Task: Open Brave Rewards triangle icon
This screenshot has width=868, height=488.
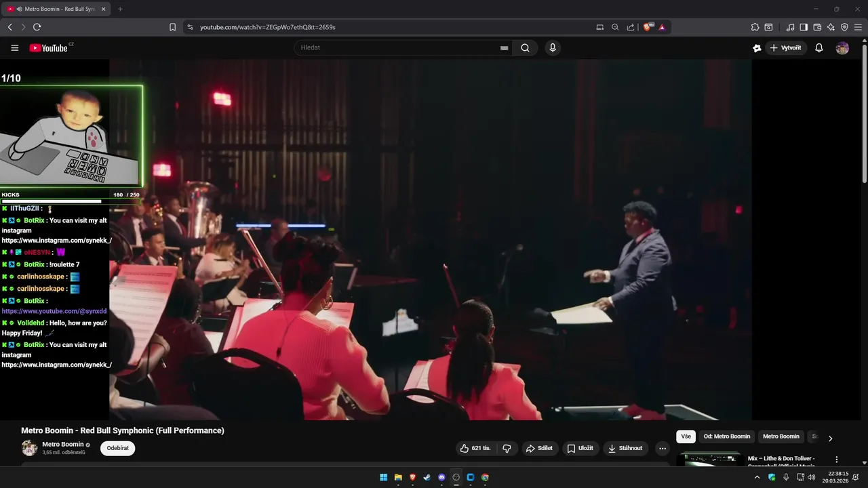Action: coord(662,27)
